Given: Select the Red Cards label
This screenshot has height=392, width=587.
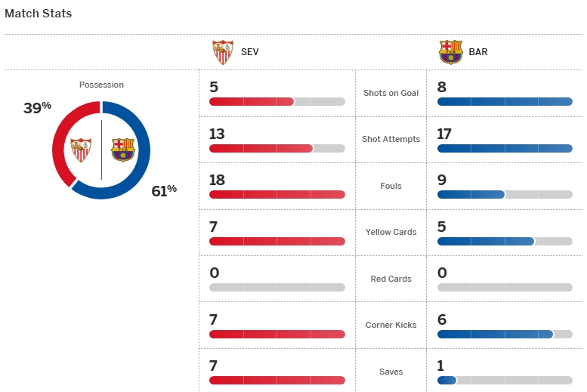Looking at the screenshot, I should [391, 279].
